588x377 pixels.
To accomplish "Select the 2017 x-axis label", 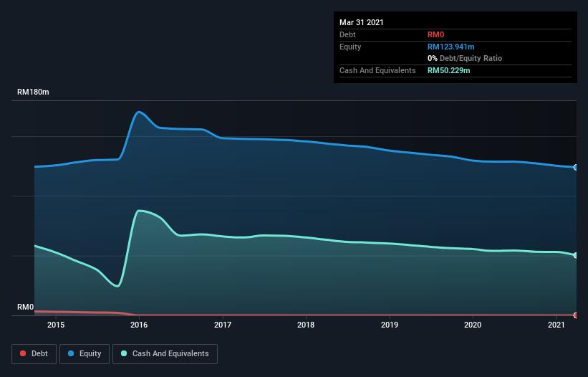I will (223, 325).
